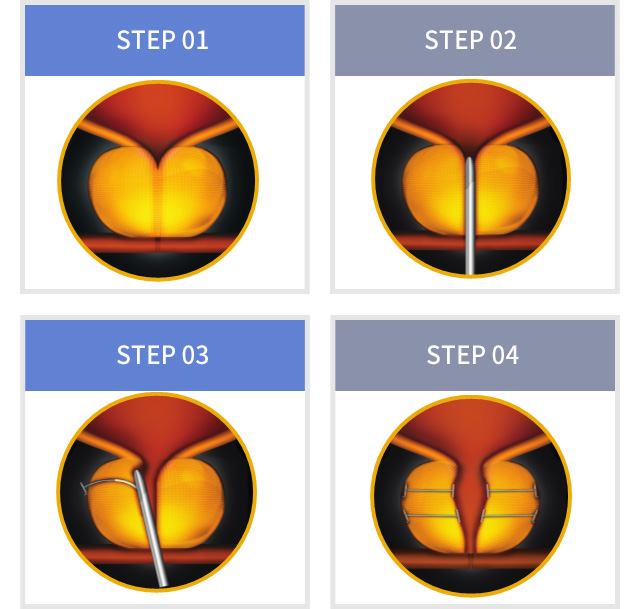Select the curved wire implant in STEP 03
The height and width of the screenshot is (609, 640).
(108, 485)
